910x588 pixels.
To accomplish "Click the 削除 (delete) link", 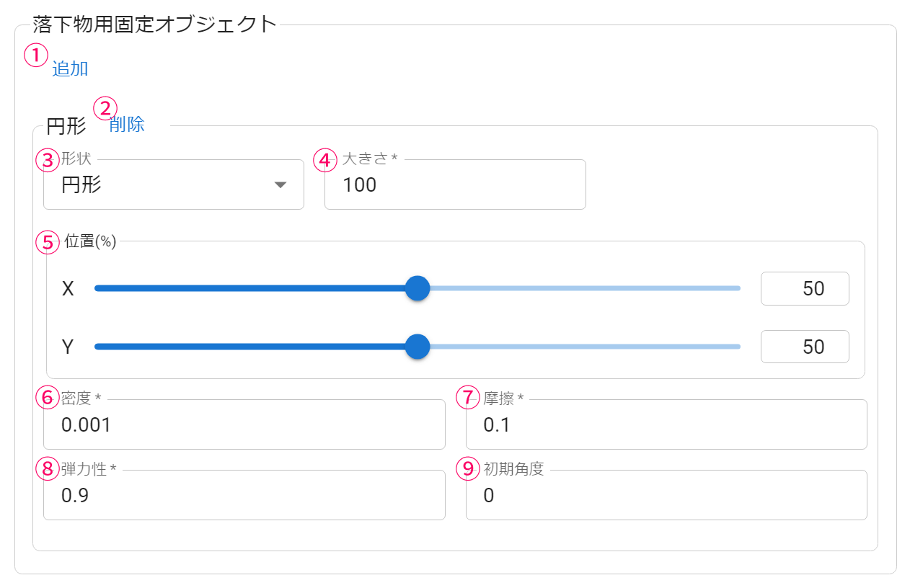I will tap(127, 125).
